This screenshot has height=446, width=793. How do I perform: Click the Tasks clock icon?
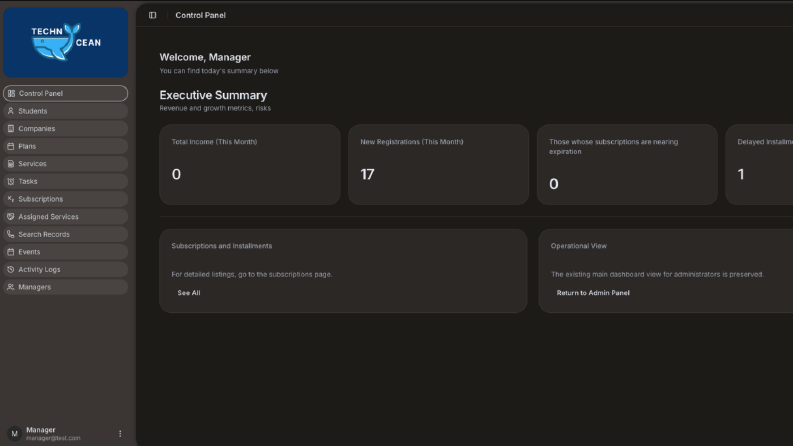point(11,181)
